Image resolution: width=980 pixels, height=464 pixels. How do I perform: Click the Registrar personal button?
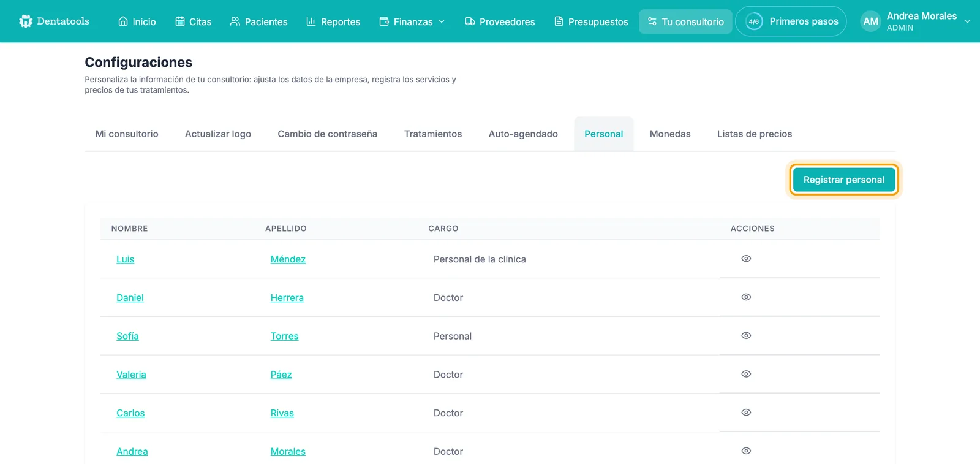pos(844,180)
